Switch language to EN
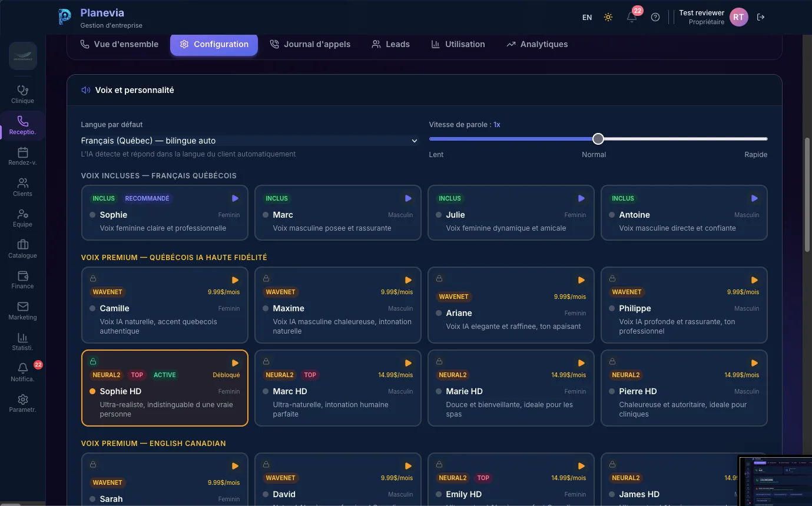 (587, 18)
